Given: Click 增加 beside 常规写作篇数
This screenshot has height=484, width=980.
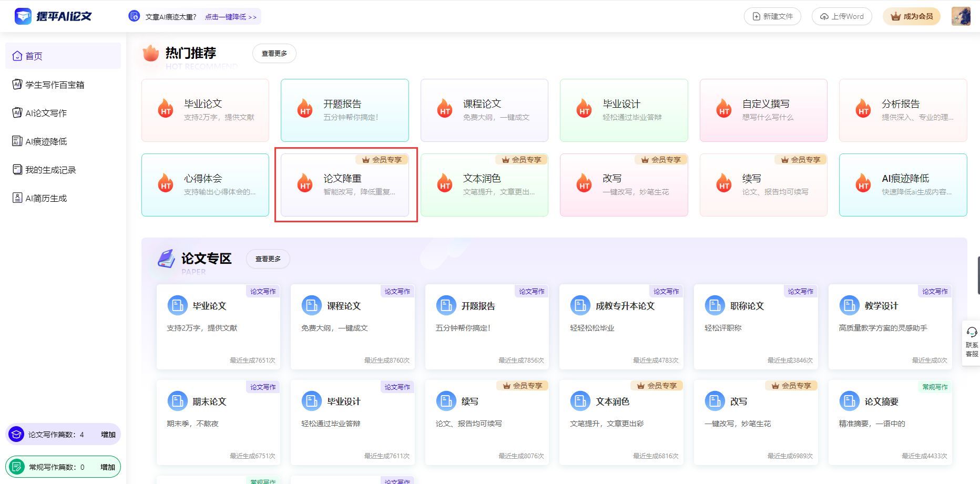Looking at the screenshot, I should pos(108,467).
